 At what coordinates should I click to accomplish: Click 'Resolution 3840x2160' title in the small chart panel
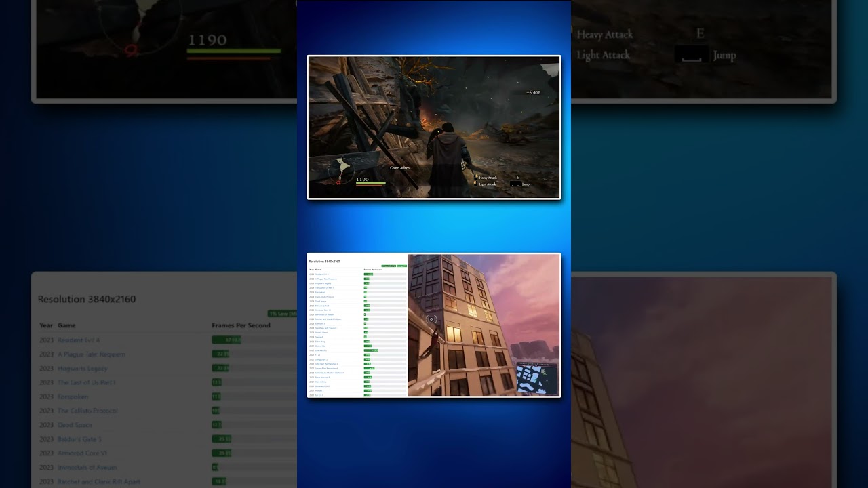(324, 262)
